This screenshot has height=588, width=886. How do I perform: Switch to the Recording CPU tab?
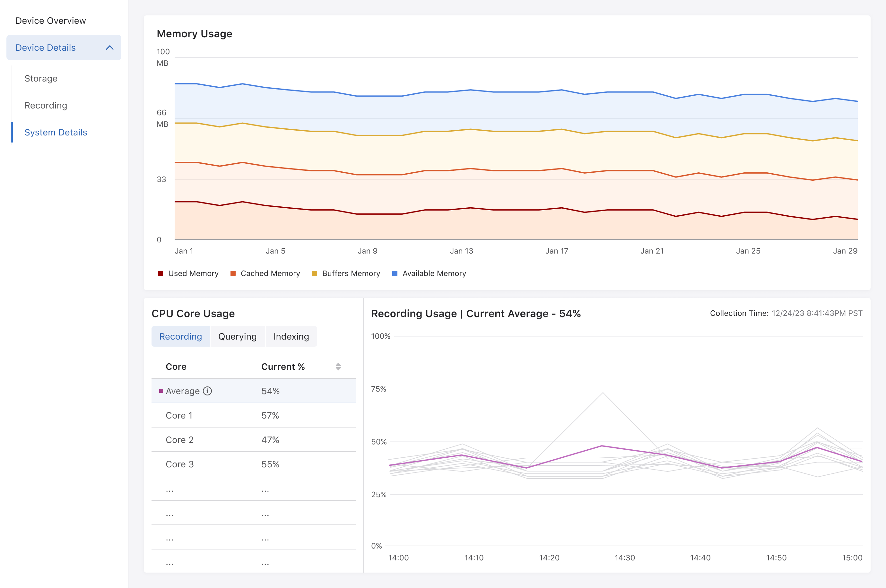180,336
